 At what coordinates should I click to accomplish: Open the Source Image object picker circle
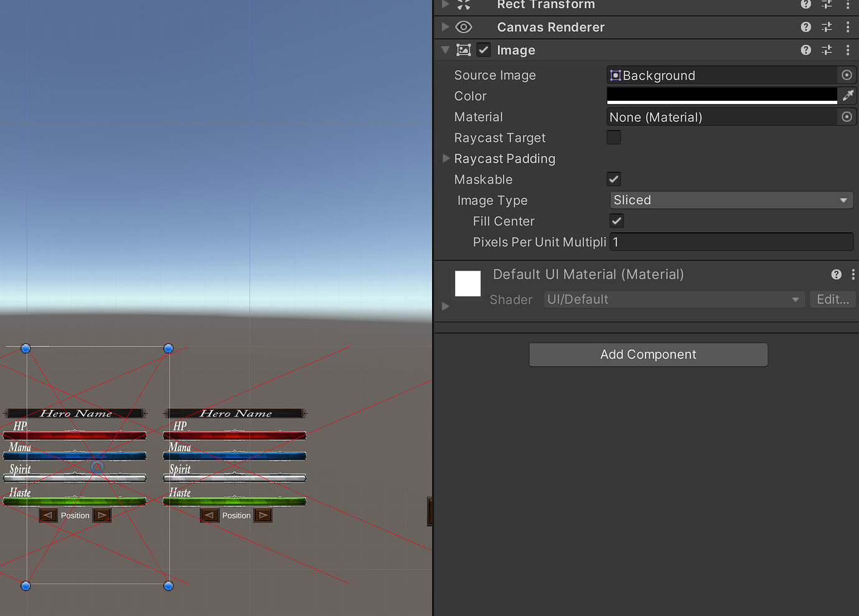pos(847,75)
